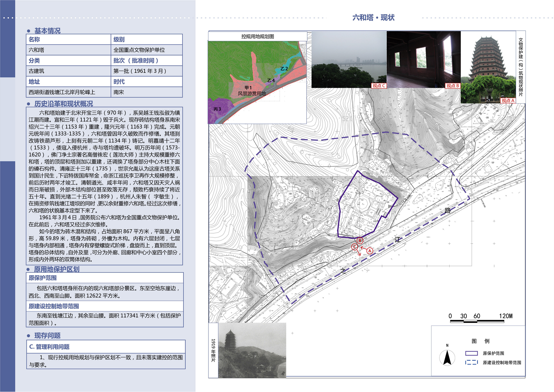Click the 江 character on the map road
This screenshot has width=554, height=392.
[398, 239]
